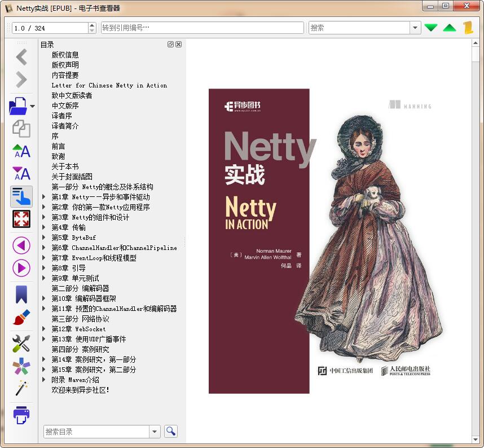
Task: Expand chapter 7 EventLoop和线程模型
Action: [x=44, y=258]
